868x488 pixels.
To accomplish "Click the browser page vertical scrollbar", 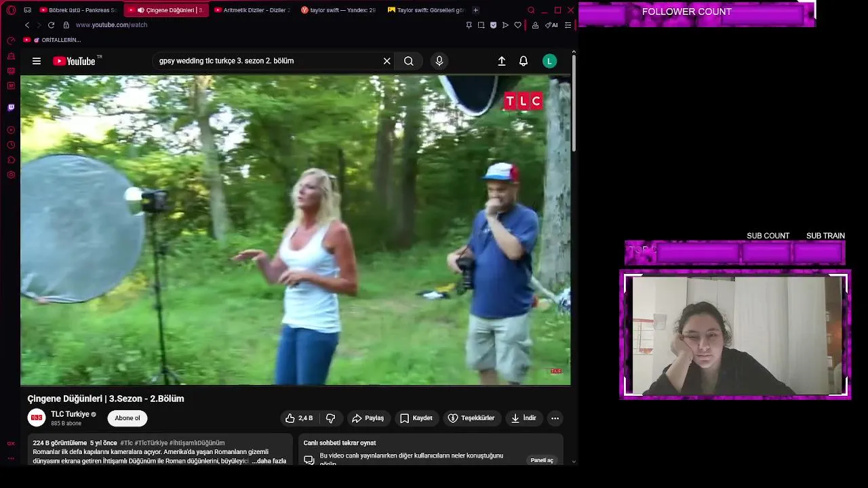I will point(574,102).
